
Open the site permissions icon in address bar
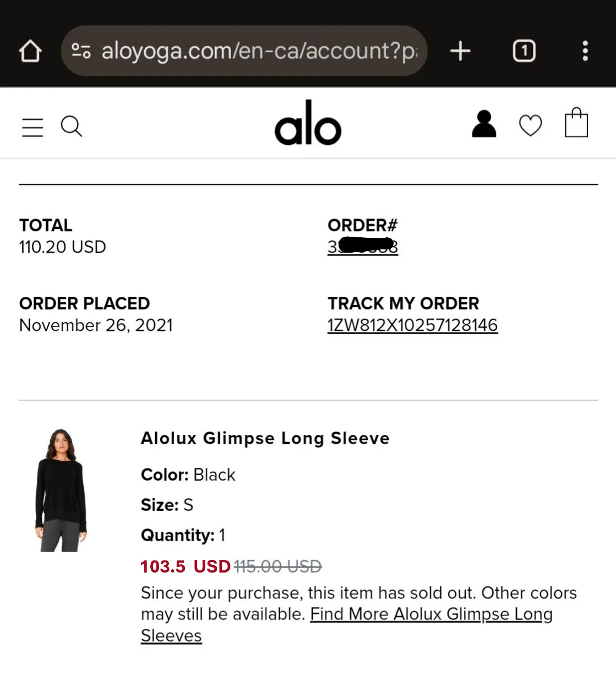coord(80,51)
